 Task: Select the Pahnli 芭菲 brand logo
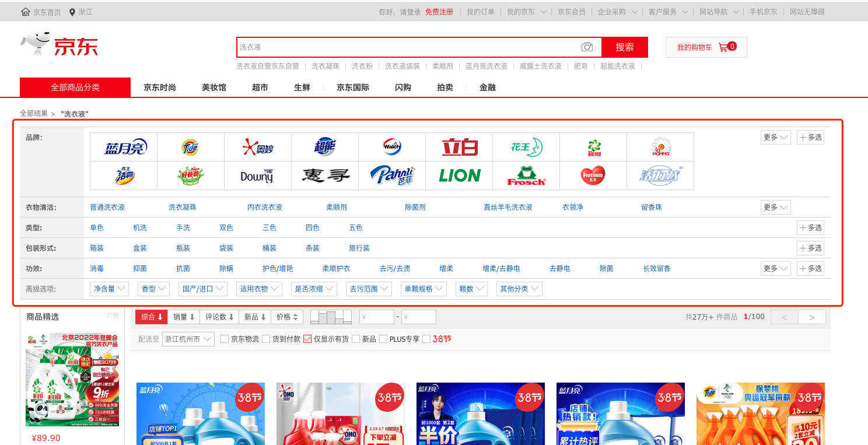392,176
